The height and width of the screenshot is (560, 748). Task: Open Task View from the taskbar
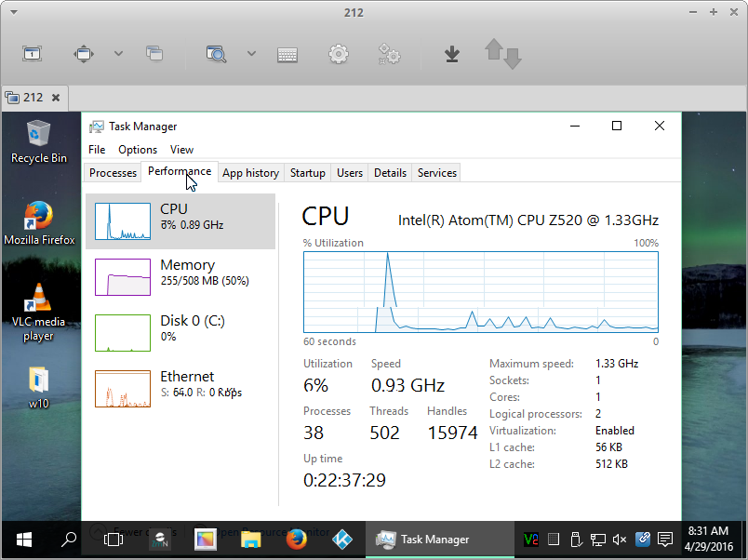pyautogui.click(x=114, y=540)
